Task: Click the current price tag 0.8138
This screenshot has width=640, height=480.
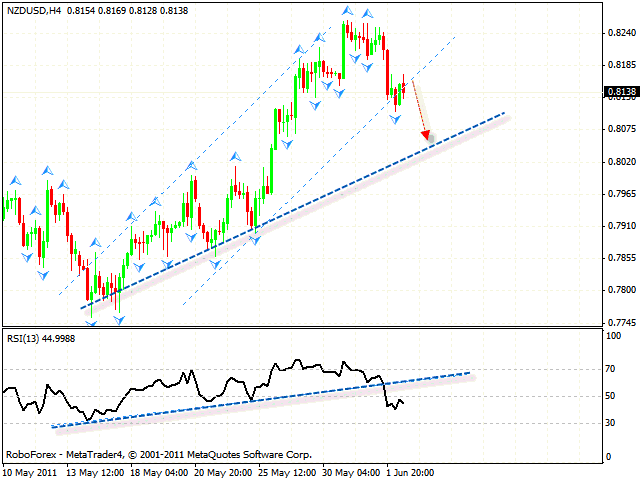Action: (x=619, y=92)
